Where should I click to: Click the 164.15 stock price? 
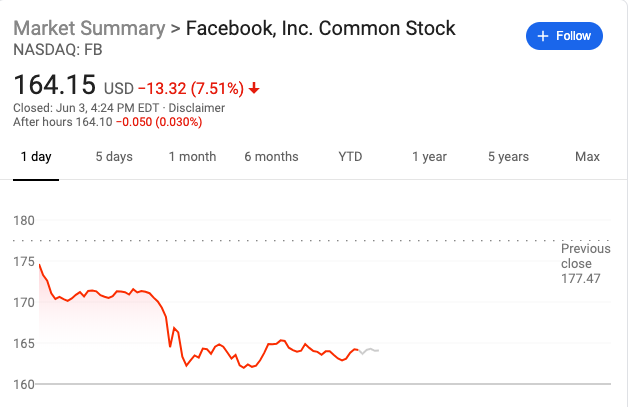click(x=55, y=84)
